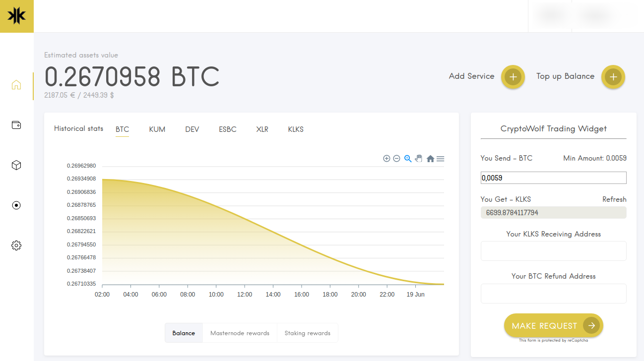The image size is (644, 361).
Task: Focus the KLKS Receiving Address field
Action: pyautogui.click(x=554, y=251)
